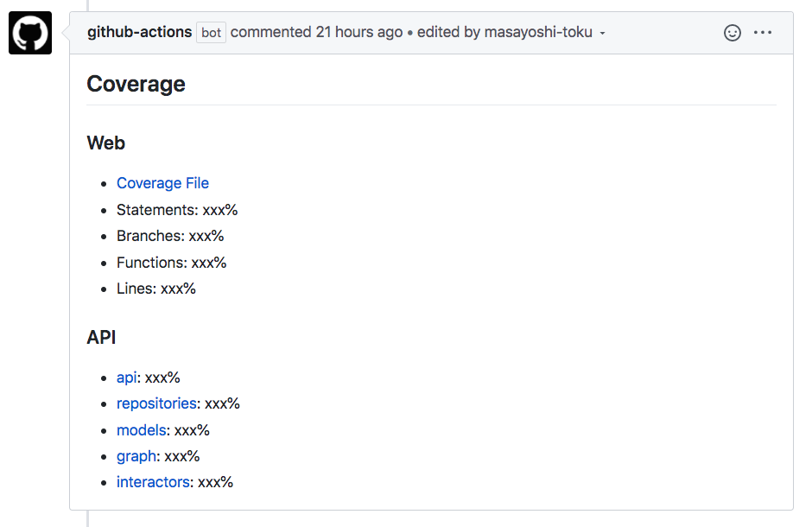The width and height of the screenshot is (812, 527).
Task: Expand comment options via the ellipsis control
Action: 763,33
